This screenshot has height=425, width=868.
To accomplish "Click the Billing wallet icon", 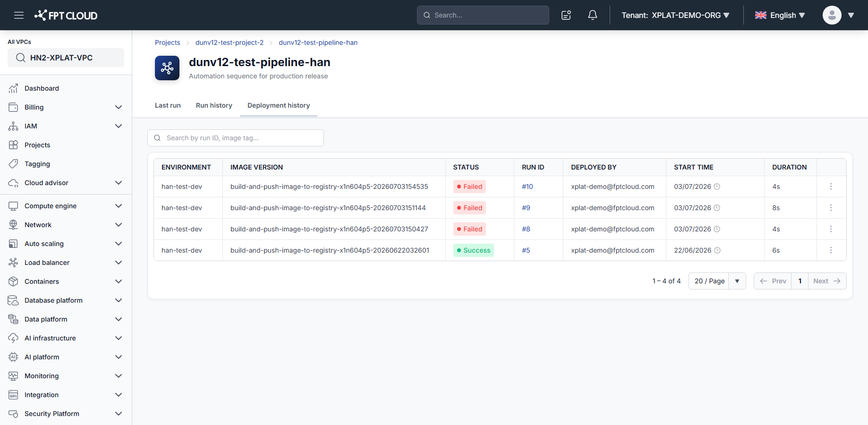I will click(x=13, y=107).
